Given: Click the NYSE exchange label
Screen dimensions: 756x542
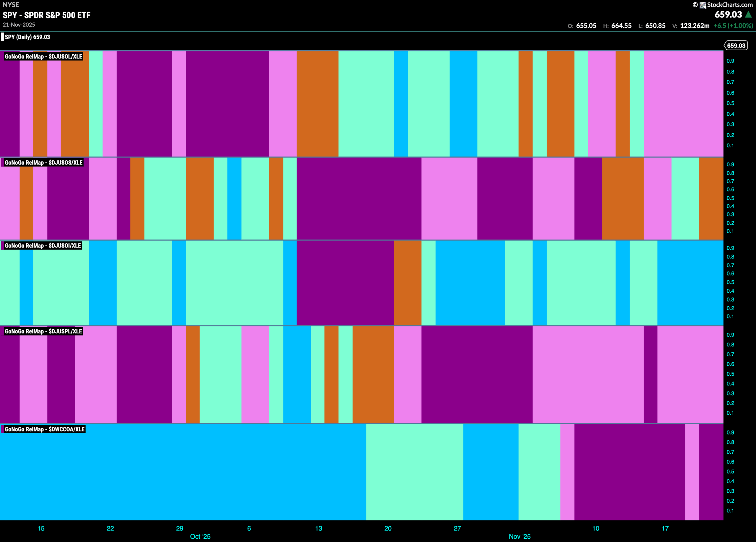Looking at the screenshot, I should tap(11, 5).
